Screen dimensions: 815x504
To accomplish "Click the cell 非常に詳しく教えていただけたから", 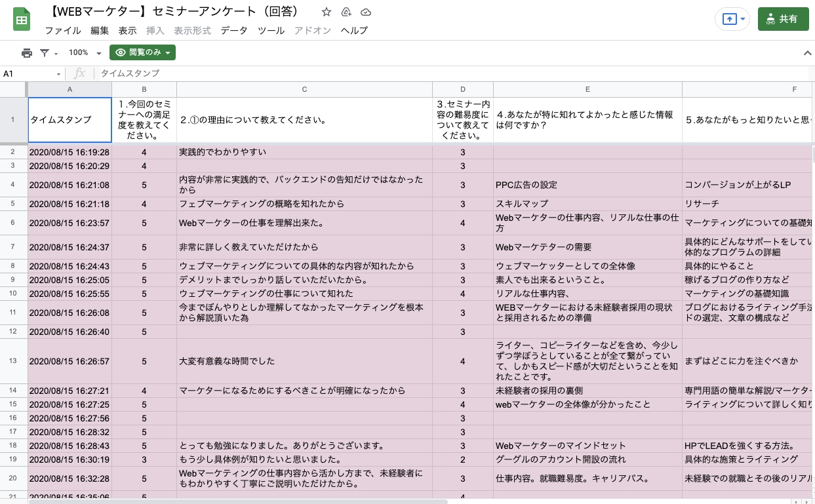I will coord(304,247).
